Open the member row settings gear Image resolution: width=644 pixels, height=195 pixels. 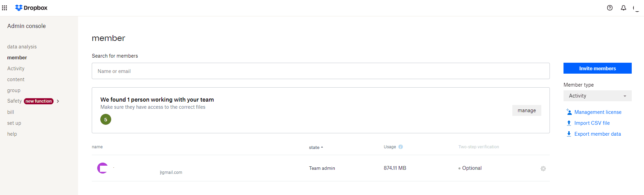543,168
